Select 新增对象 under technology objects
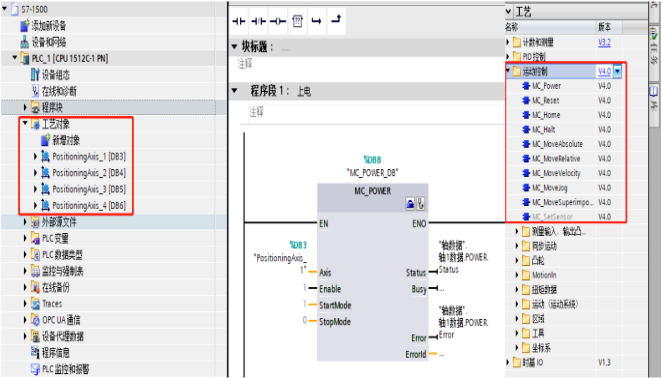The height and width of the screenshot is (378, 662). 66,140
